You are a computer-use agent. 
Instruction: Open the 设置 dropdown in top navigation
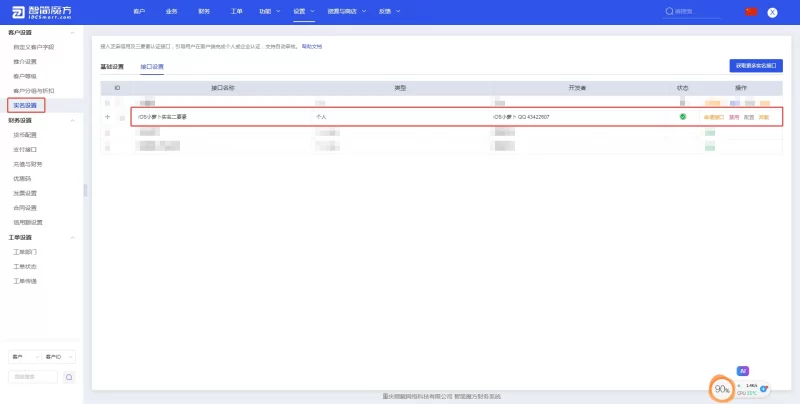tap(304, 11)
